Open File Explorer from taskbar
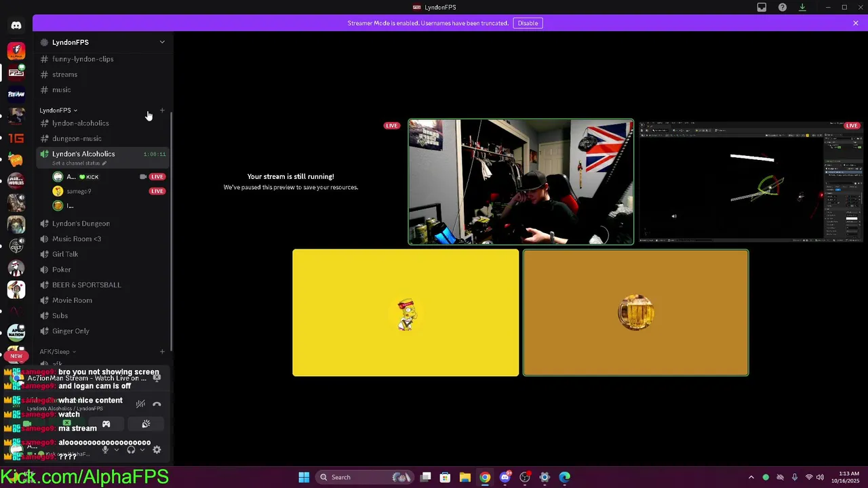 465,477
